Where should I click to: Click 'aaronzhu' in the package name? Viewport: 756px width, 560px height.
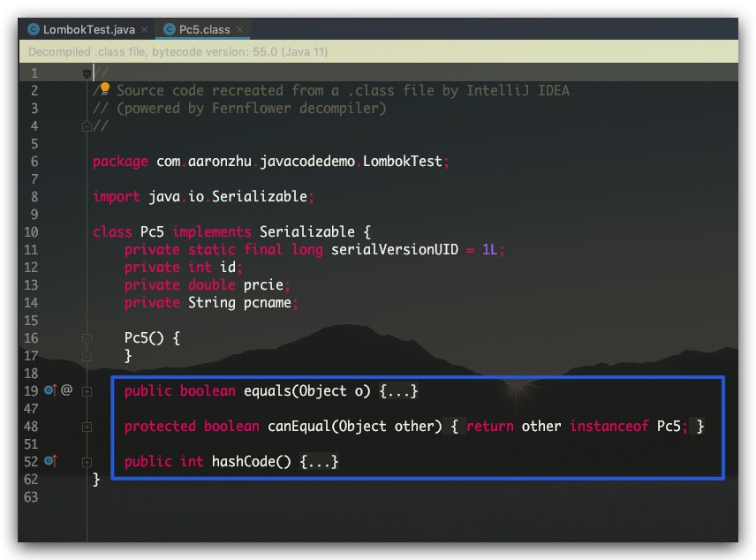point(219,161)
